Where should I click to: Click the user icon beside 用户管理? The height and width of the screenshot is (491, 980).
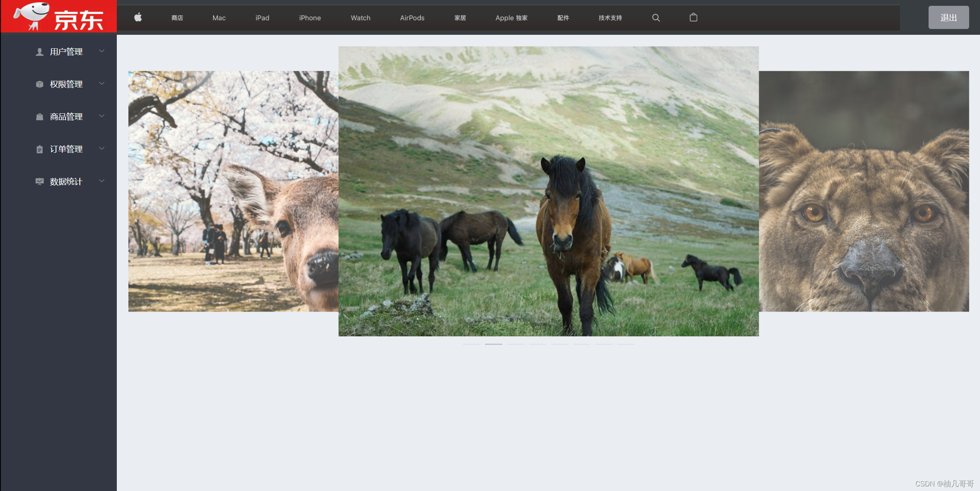(39, 52)
